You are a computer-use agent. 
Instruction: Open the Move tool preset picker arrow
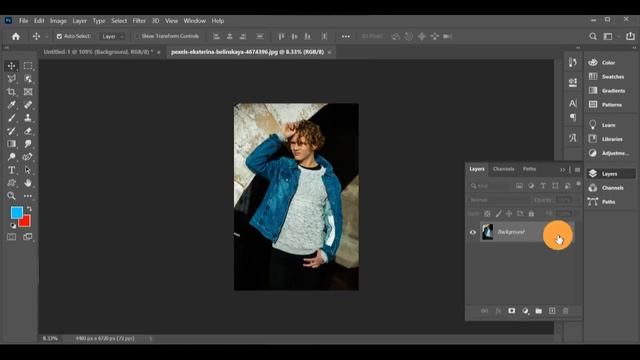[47, 36]
